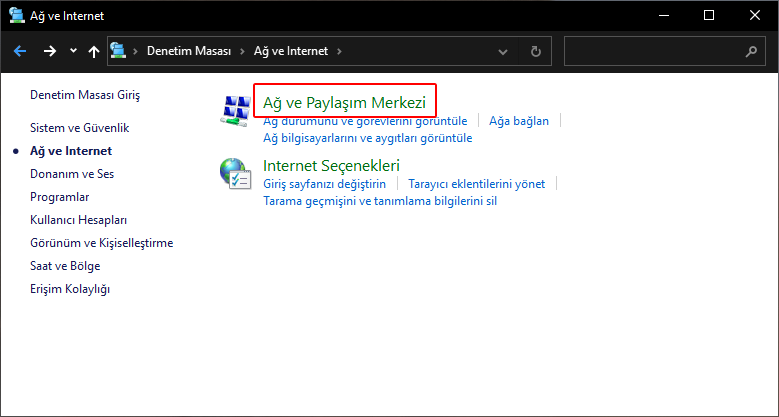
Task: Click the Internet Seçenekleri globe icon
Action: click(236, 174)
